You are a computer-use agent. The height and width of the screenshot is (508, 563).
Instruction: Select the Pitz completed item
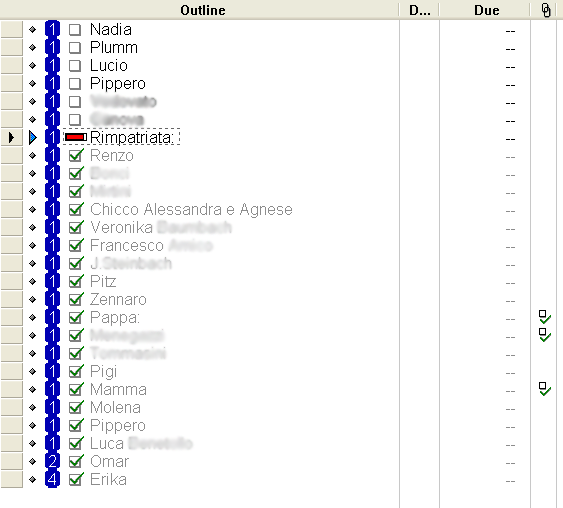coord(103,281)
